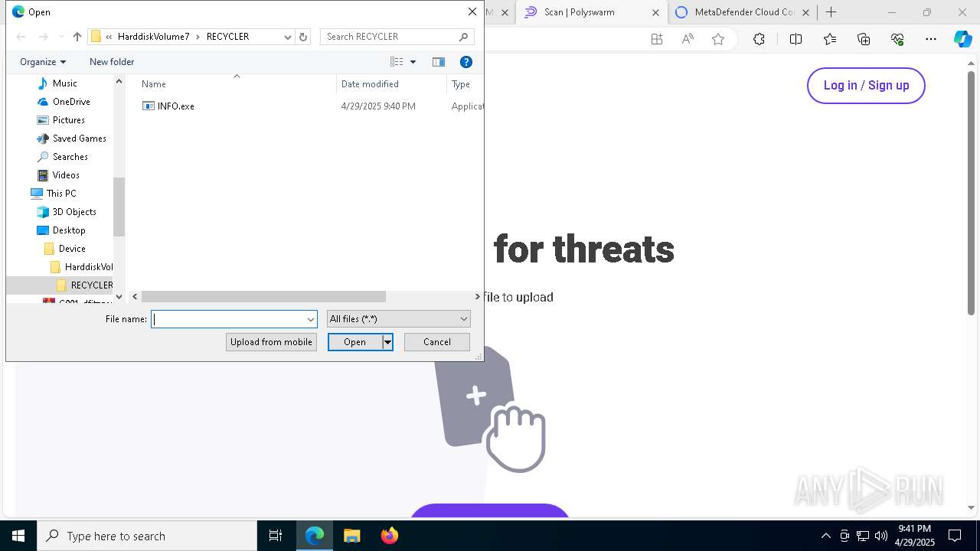Open the All files type filter
The image size is (980, 551).
coord(398,319)
